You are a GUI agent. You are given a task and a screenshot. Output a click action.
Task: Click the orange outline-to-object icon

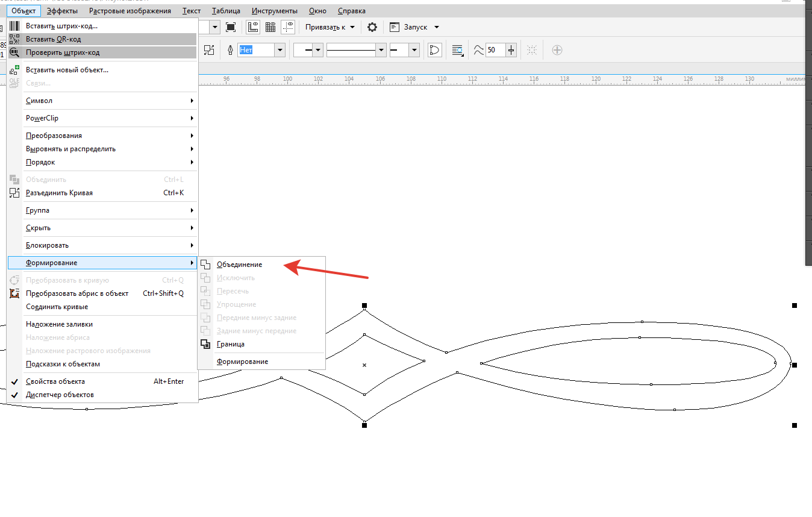click(14, 293)
